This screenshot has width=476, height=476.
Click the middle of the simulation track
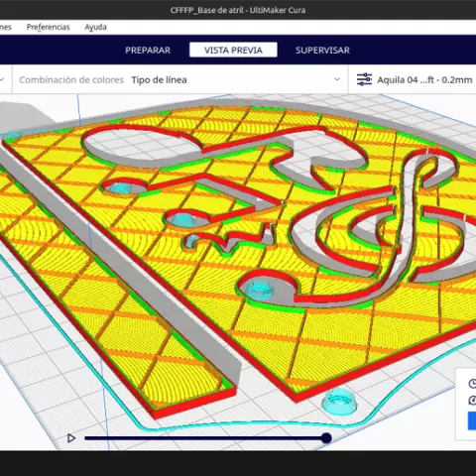(x=205, y=438)
